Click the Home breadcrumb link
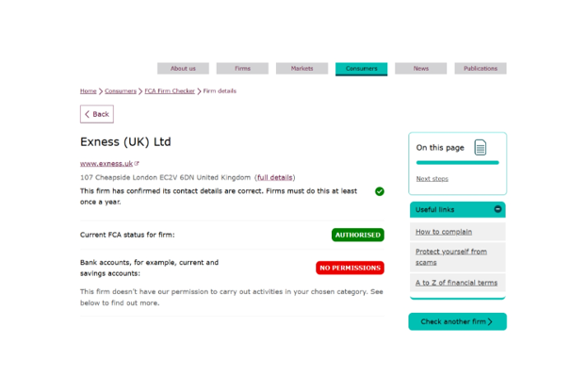 [x=89, y=90]
